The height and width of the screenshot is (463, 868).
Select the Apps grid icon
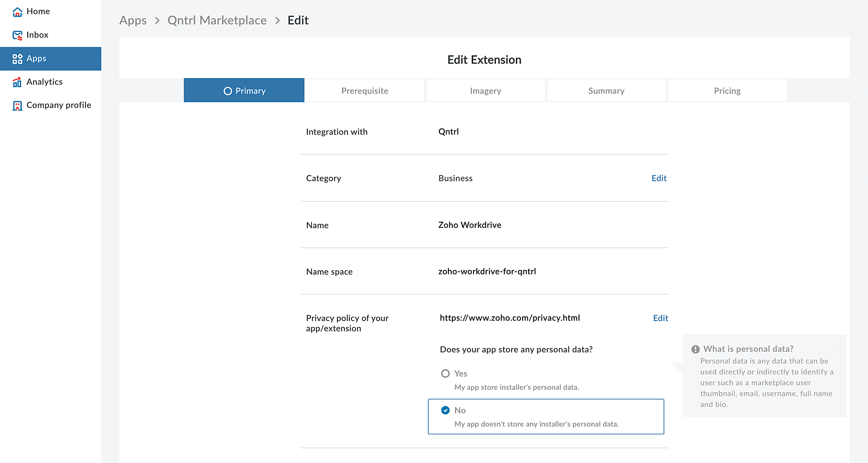(17, 59)
